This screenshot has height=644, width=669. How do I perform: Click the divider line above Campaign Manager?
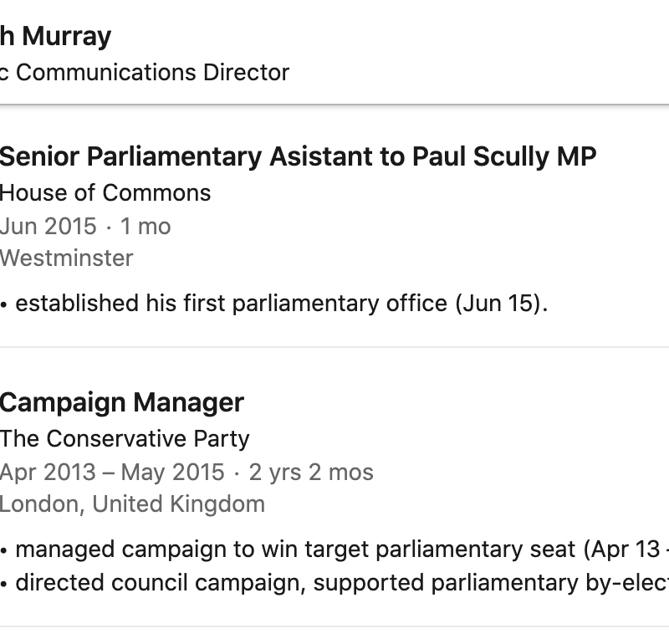[x=334, y=347]
